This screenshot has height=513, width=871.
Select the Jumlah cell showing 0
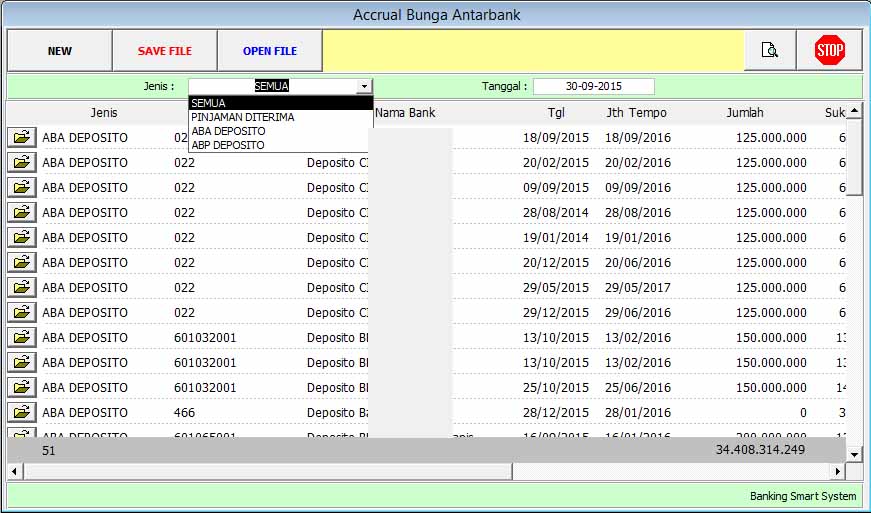(x=803, y=413)
